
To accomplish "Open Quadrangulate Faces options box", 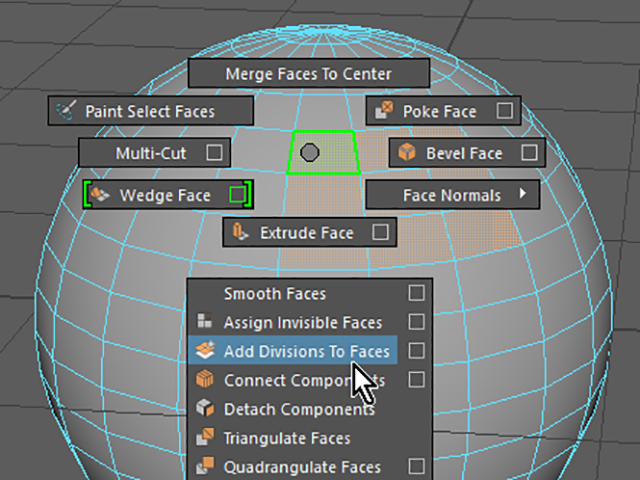I will 416,466.
